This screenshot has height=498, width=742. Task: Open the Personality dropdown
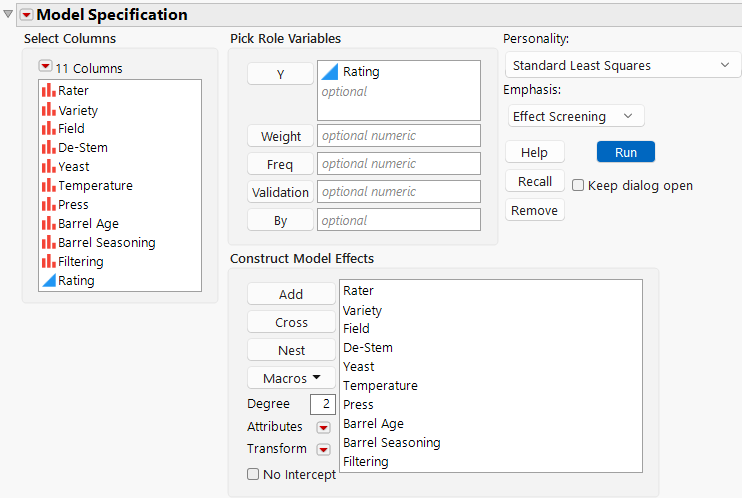[x=620, y=66]
